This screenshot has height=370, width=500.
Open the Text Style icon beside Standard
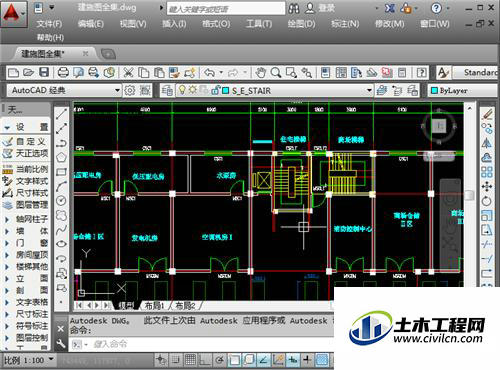point(443,72)
